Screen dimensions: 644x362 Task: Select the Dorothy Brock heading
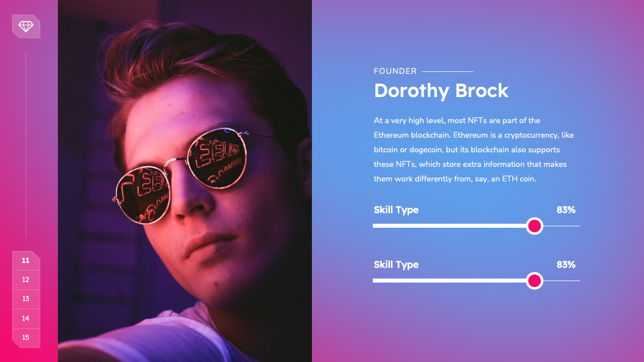[441, 91]
